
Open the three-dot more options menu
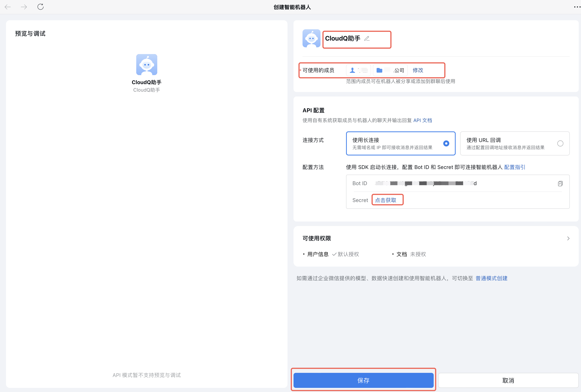point(577,7)
